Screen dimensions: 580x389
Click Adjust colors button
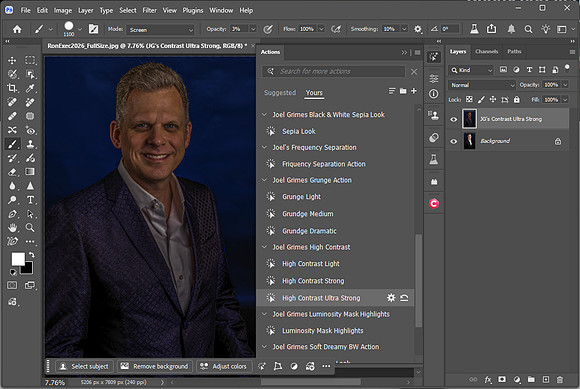[x=224, y=366]
